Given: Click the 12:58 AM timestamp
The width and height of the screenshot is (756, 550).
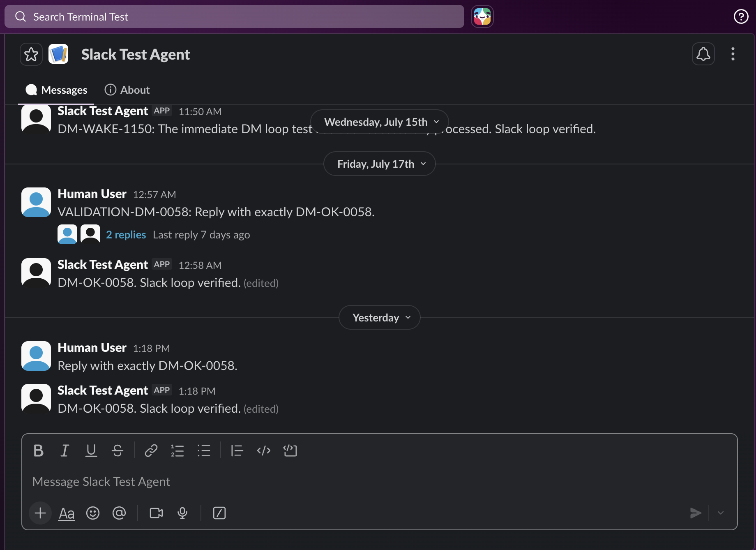Looking at the screenshot, I should tap(200, 266).
